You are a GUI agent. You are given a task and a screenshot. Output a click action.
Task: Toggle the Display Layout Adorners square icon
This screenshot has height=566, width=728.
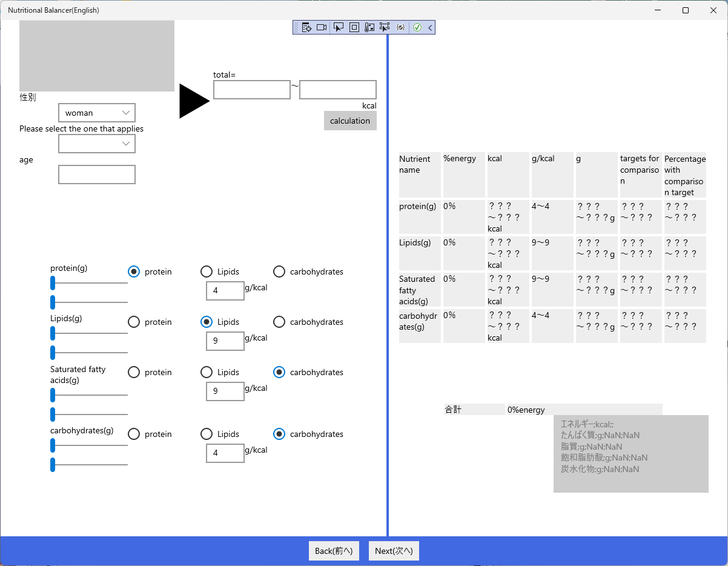pyautogui.click(x=354, y=27)
